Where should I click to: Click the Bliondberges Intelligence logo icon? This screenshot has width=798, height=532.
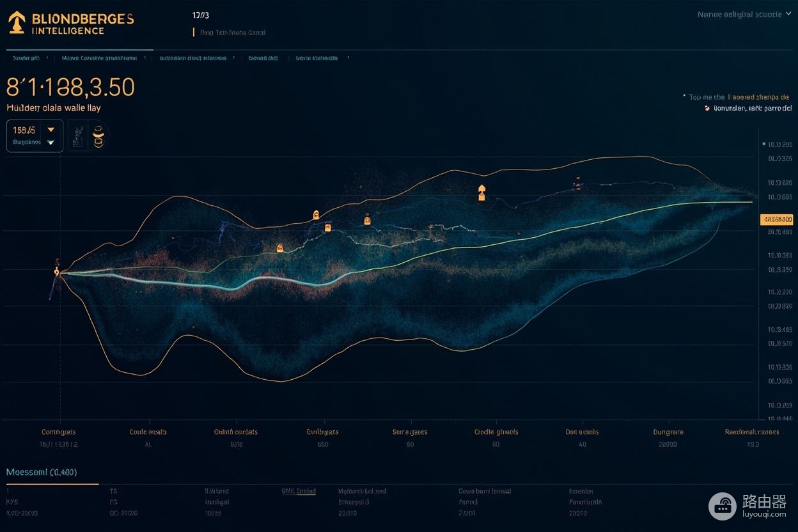(x=17, y=22)
